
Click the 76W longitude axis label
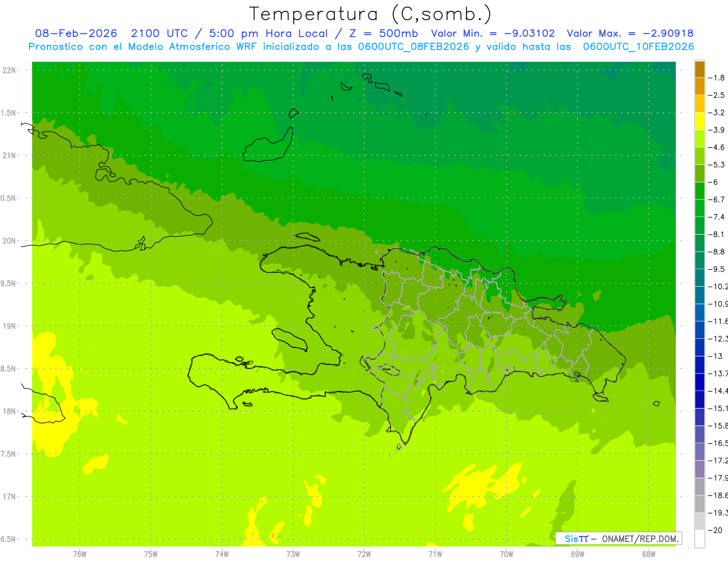click(x=79, y=554)
